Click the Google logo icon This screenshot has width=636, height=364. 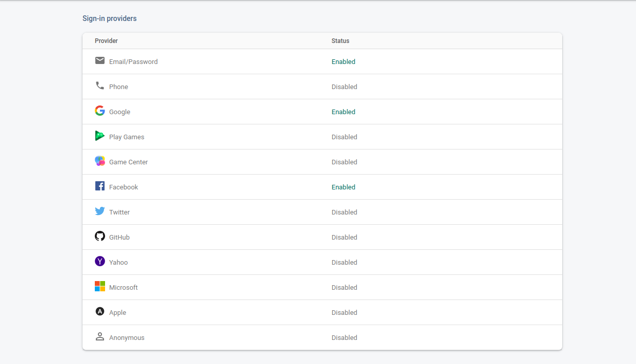(x=100, y=111)
